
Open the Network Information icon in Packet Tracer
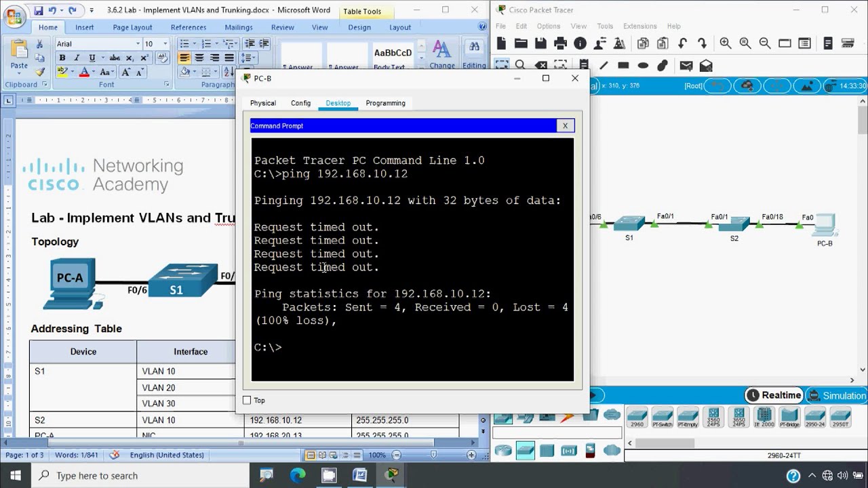point(580,43)
